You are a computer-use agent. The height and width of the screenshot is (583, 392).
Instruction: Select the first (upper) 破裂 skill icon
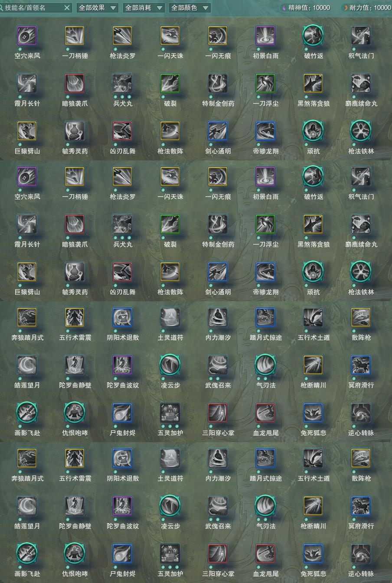[170, 83]
